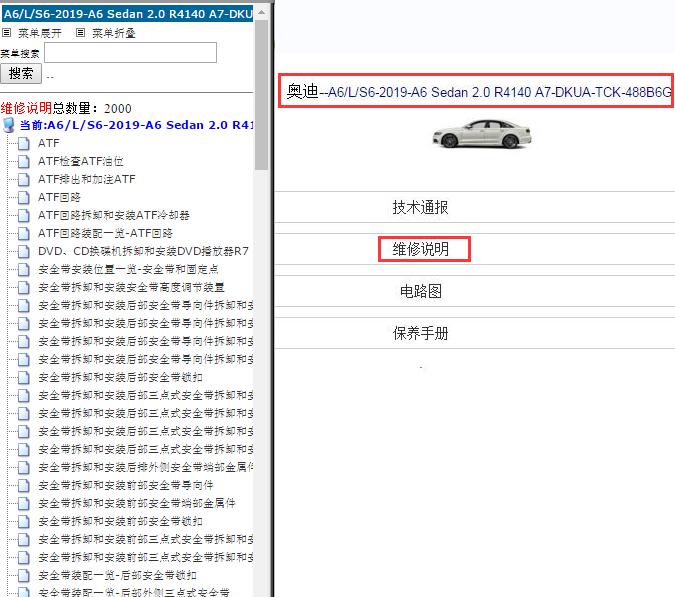Image resolution: width=675 pixels, height=597 pixels.
Task: Open the page icon of ATF回路拆卸和安装ATF冷却器
Action: 24,215
